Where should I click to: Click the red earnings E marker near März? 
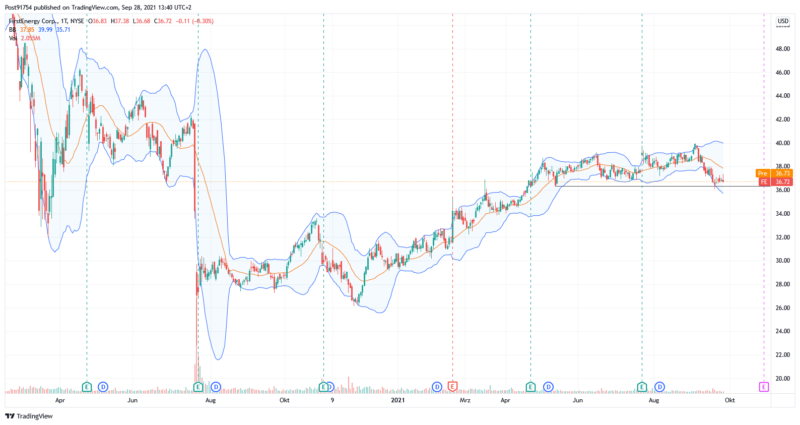[x=453, y=386]
